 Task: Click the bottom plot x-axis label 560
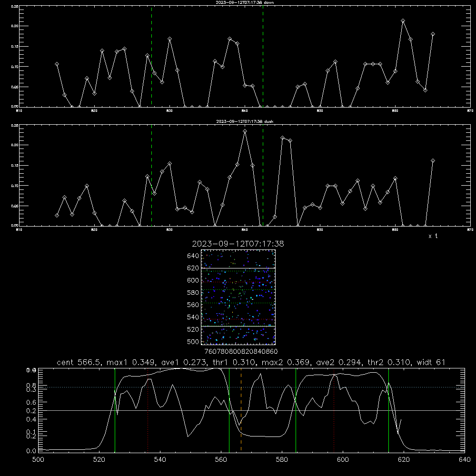(x=221, y=460)
